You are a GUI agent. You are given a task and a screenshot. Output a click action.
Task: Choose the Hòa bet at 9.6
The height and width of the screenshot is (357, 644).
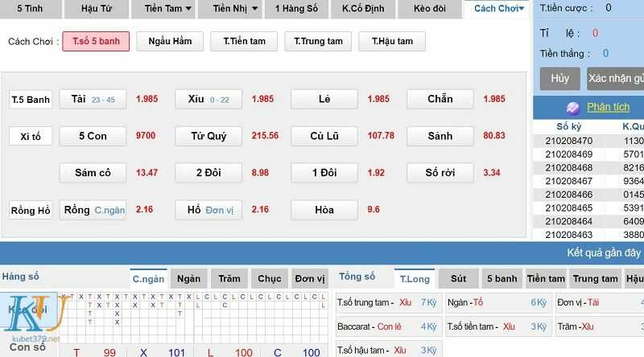click(324, 210)
